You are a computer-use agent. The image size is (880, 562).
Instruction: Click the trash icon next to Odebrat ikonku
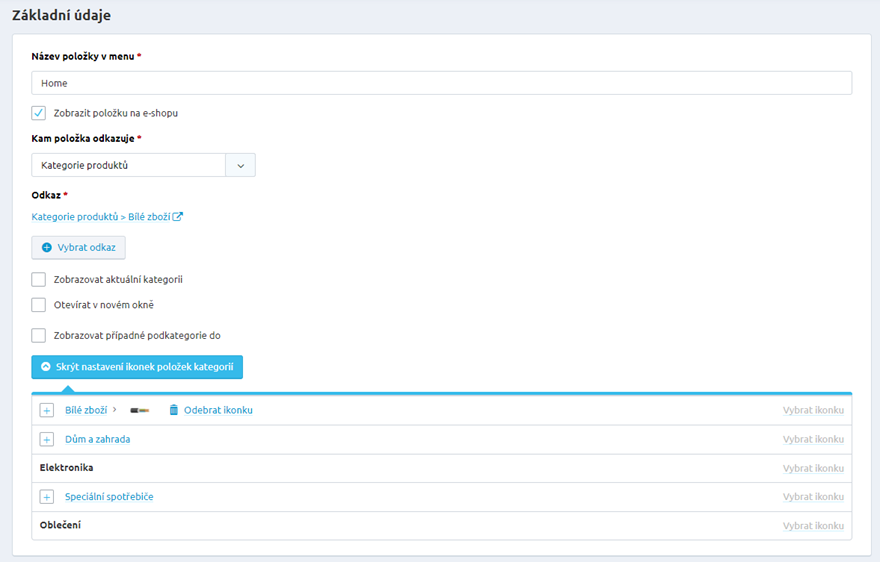pyautogui.click(x=173, y=410)
